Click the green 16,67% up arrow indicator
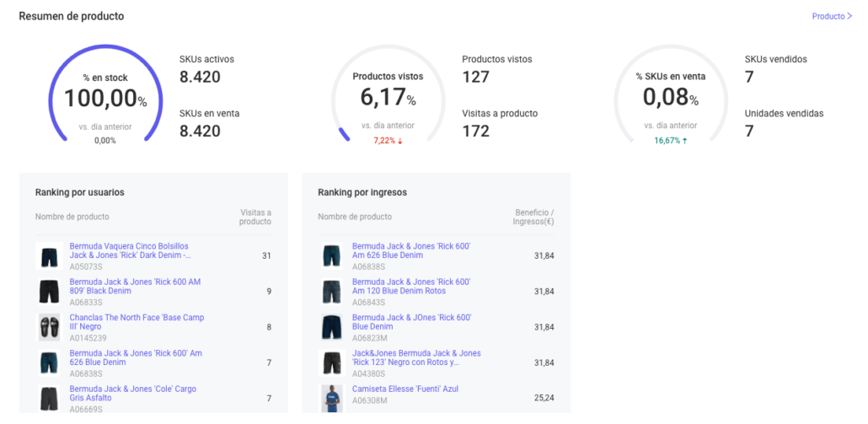Image resolution: width=868 pixels, height=424 pixels. (670, 141)
